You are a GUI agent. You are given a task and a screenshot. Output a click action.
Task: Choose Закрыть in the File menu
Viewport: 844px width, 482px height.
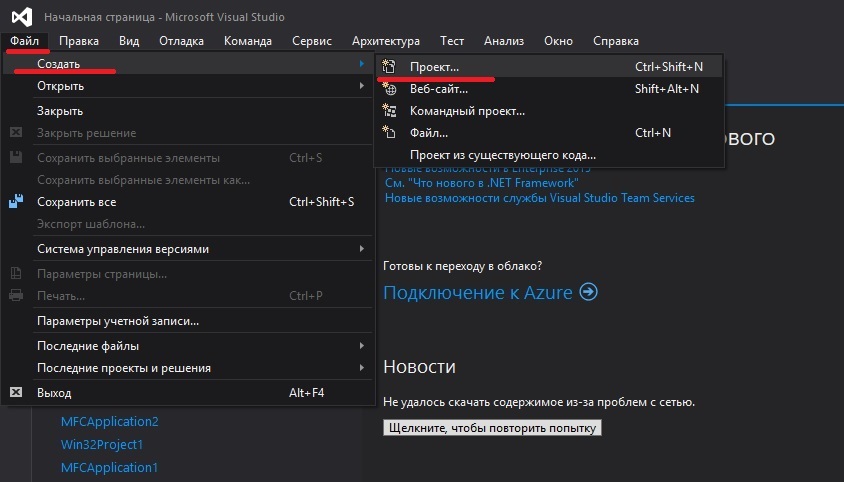tap(187, 110)
